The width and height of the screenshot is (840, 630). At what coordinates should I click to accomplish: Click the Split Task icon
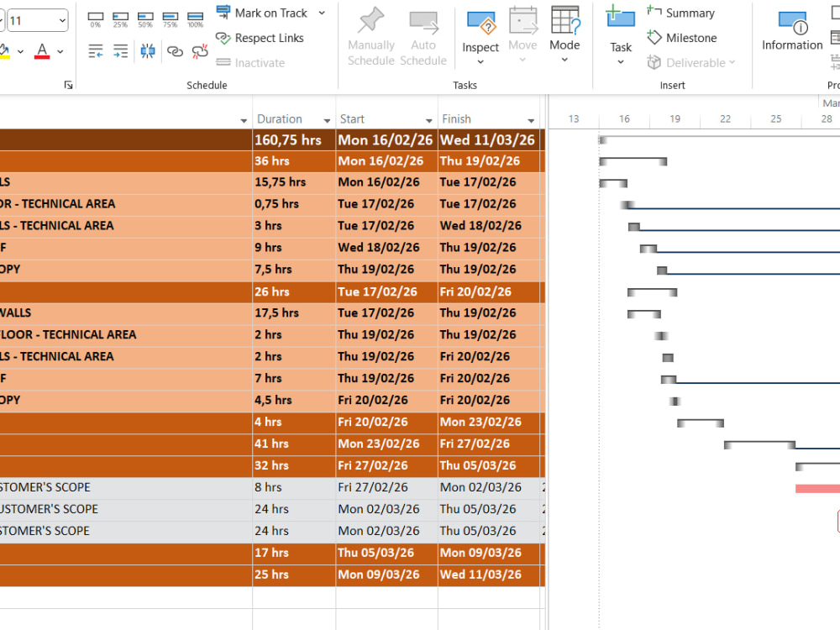(147, 51)
